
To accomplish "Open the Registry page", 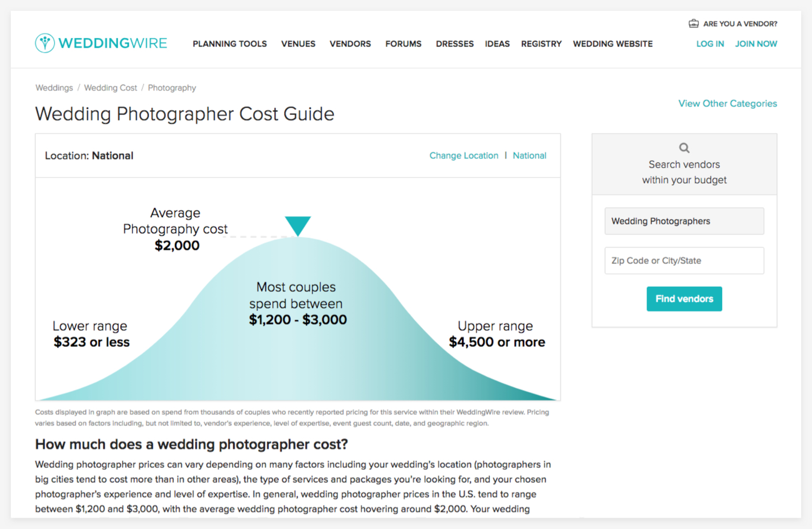I will pos(541,44).
